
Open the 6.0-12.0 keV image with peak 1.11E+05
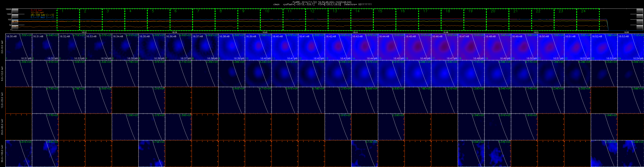tap(471, 74)
